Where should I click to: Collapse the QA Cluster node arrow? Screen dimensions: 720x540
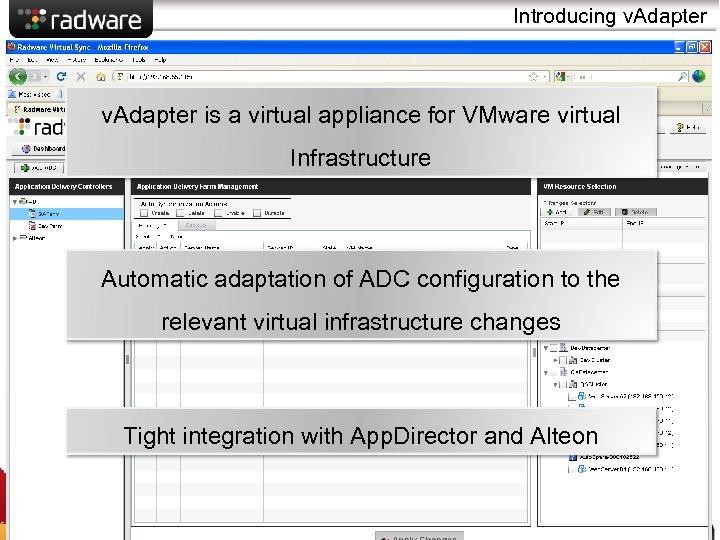tap(556, 384)
